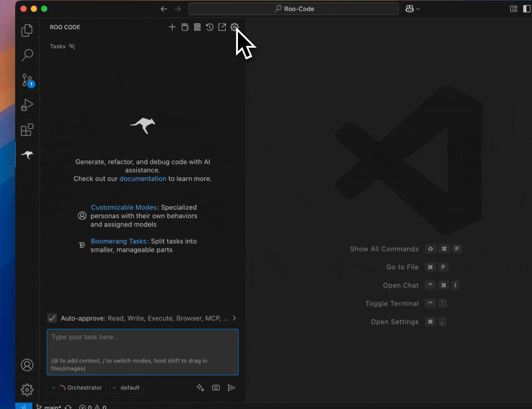The image size is (532, 409).
Task: Open the Copilot menu in the title bar
Action: [412, 9]
